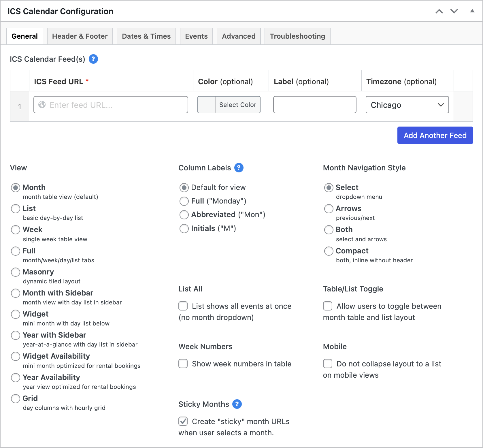This screenshot has height=448, width=483.
Task: Enable Show week numbers in table
Action: (183, 364)
